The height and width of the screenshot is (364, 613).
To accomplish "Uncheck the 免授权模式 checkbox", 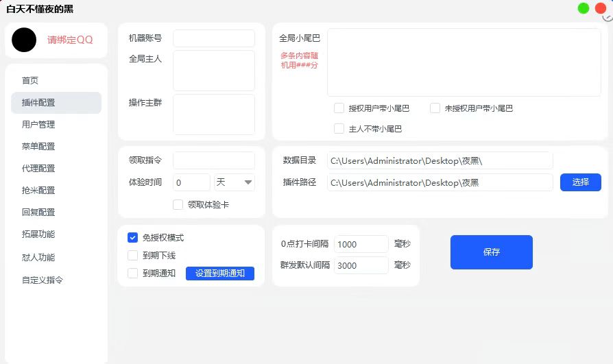I will (133, 238).
